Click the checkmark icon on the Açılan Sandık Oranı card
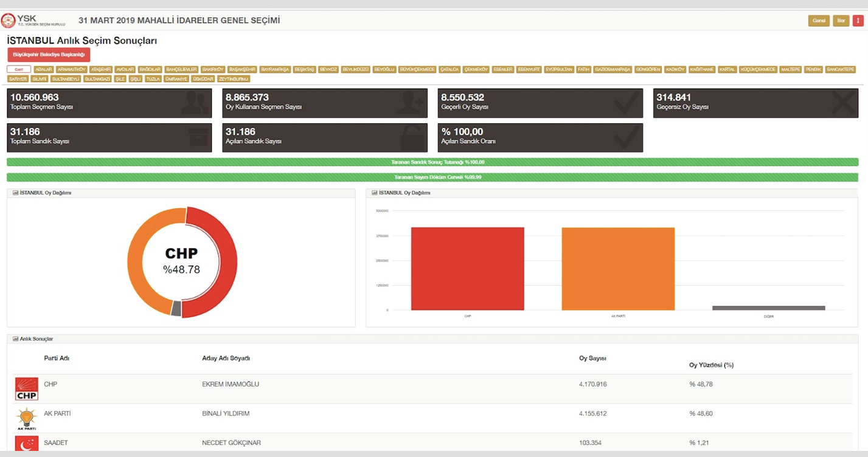The width and height of the screenshot is (868, 457). pos(626,137)
